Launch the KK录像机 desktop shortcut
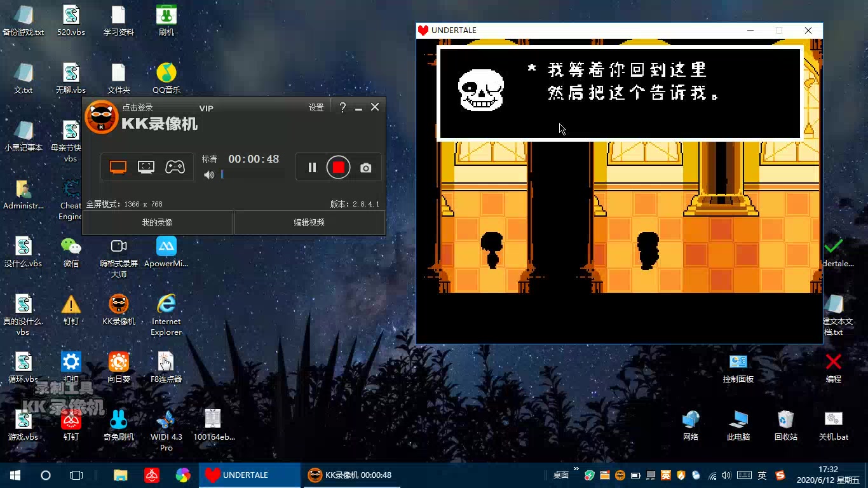The height and width of the screenshot is (488, 868). [119, 310]
